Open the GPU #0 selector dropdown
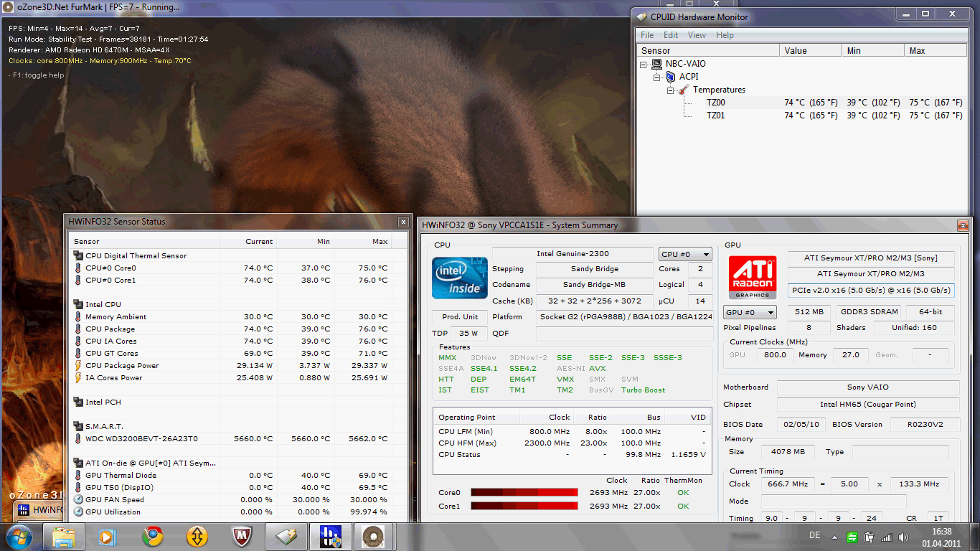The width and height of the screenshot is (980, 551). point(750,312)
